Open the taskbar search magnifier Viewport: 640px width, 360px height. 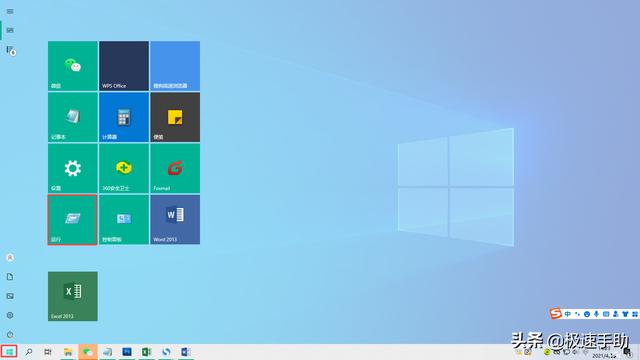(29, 352)
